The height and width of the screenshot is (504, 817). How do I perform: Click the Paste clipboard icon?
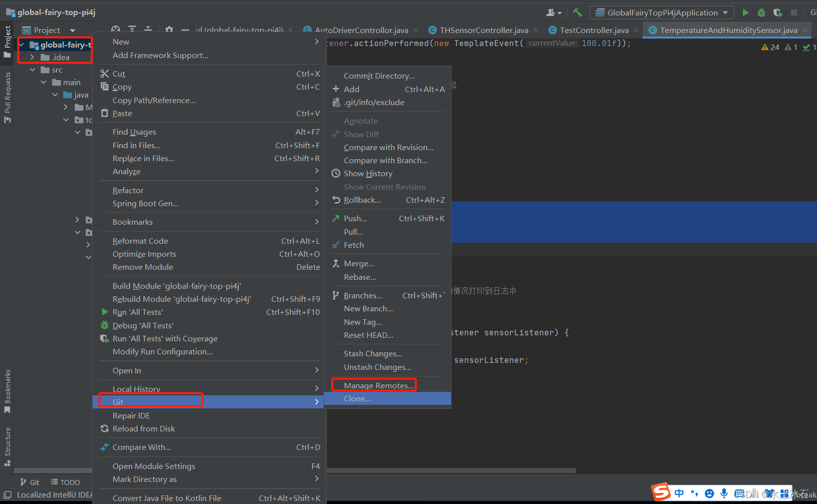click(x=105, y=113)
